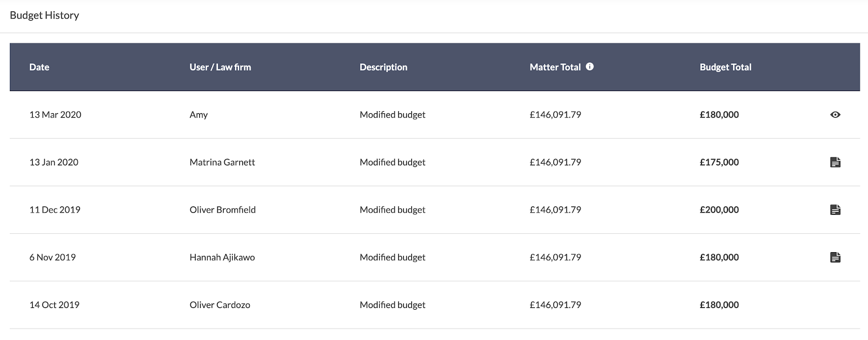This screenshot has width=868, height=340.
Task: Click the Date column header
Action: [x=39, y=67]
